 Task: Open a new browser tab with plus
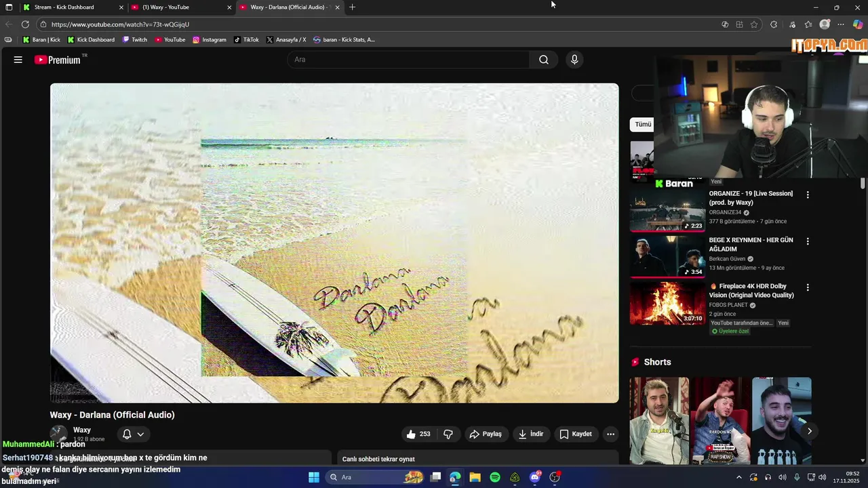point(352,7)
